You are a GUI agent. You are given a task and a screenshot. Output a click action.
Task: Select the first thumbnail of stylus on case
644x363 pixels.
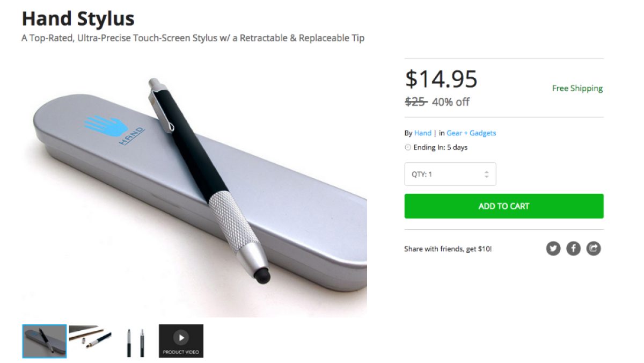coord(45,341)
